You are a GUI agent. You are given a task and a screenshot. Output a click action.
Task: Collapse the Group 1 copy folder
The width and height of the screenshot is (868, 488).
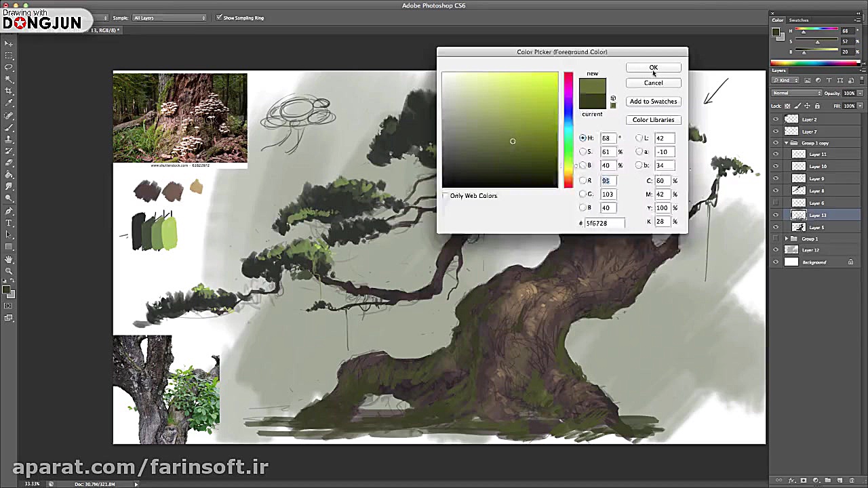[x=787, y=143]
